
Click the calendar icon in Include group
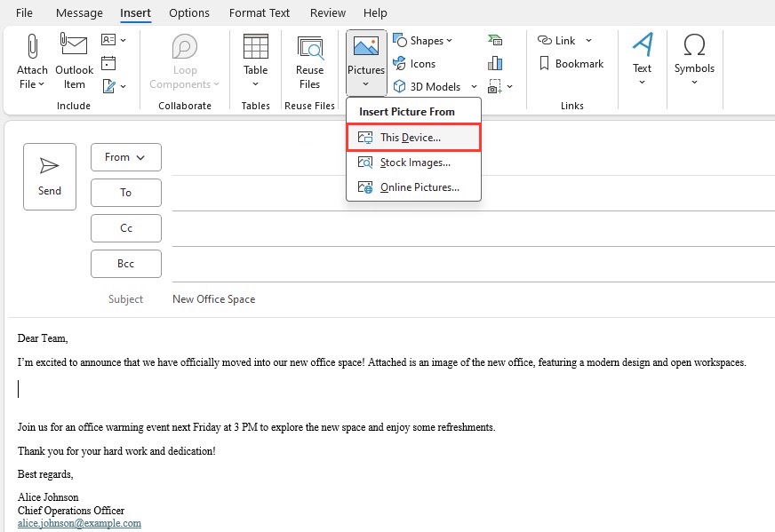tap(108, 63)
